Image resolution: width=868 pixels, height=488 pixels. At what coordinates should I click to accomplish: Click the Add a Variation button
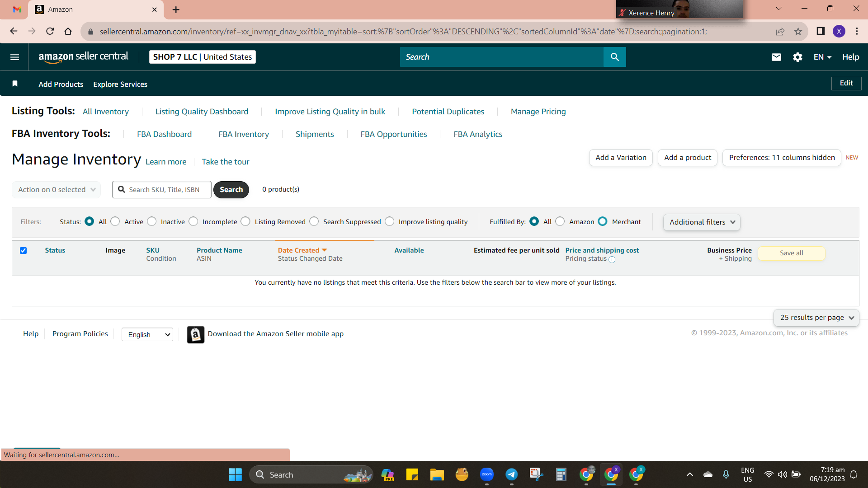tap(621, 158)
